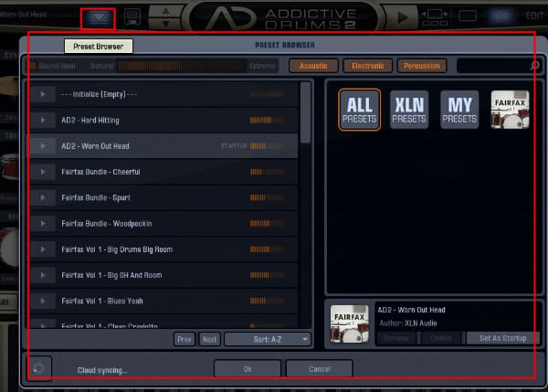Screen dimensions: 548x392
Task: Toggle the Electronic filter
Action: pyautogui.click(x=368, y=66)
